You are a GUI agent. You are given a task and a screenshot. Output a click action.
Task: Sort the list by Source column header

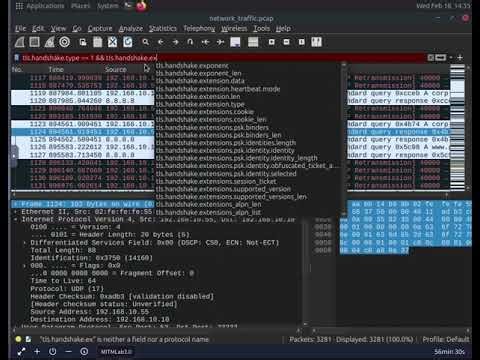[x=116, y=69]
